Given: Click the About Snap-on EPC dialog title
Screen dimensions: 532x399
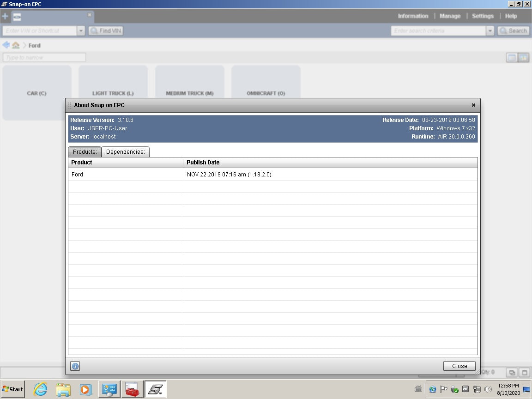Looking at the screenshot, I should coord(99,105).
